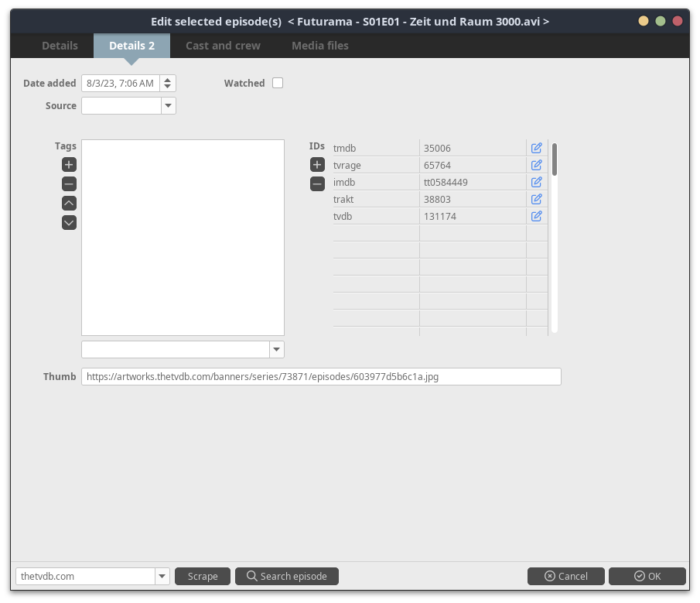Move tag up with chevron icon
700x603 pixels.
69,204
